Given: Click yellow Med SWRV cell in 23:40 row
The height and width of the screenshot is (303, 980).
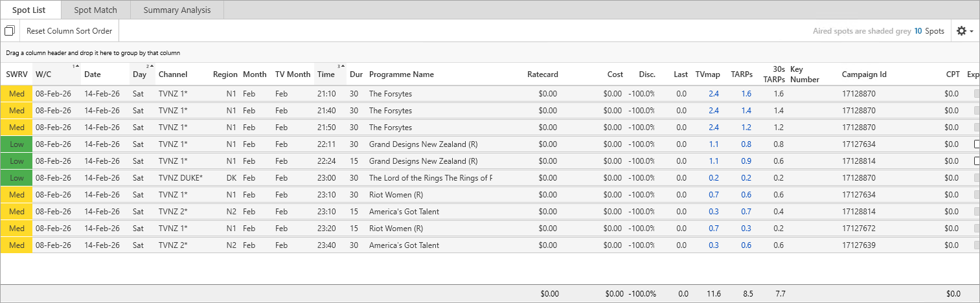Looking at the screenshot, I should point(17,245).
